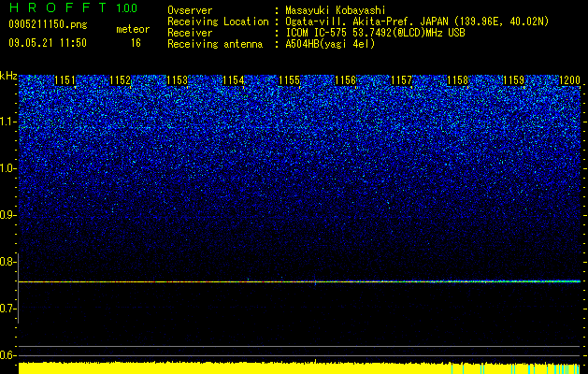
Task: Click the observer name Masayuki Kobayashi
Action: (336, 10)
